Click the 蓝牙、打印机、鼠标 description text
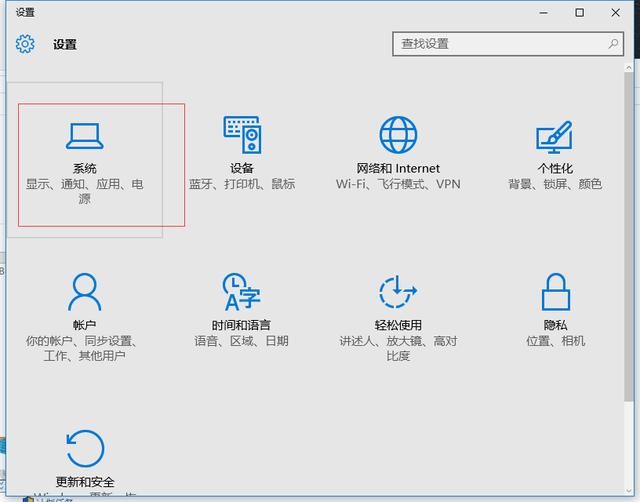Screen dimensions: 640x502 click(242, 184)
